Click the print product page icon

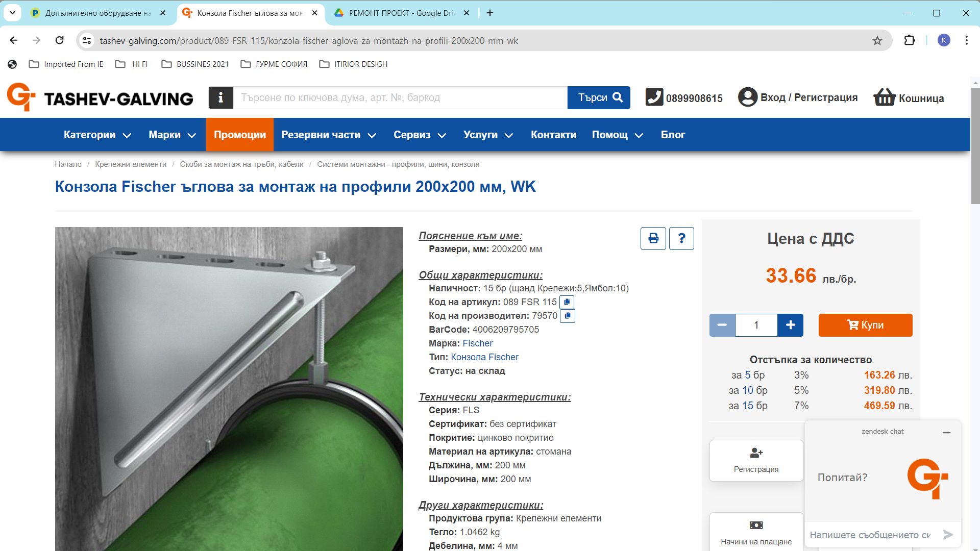pos(653,238)
